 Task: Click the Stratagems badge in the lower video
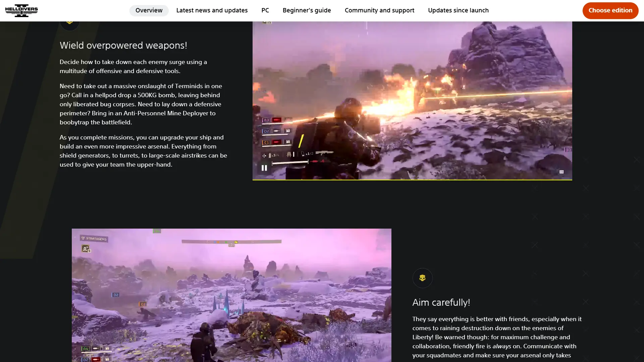[x=94, y=239]
